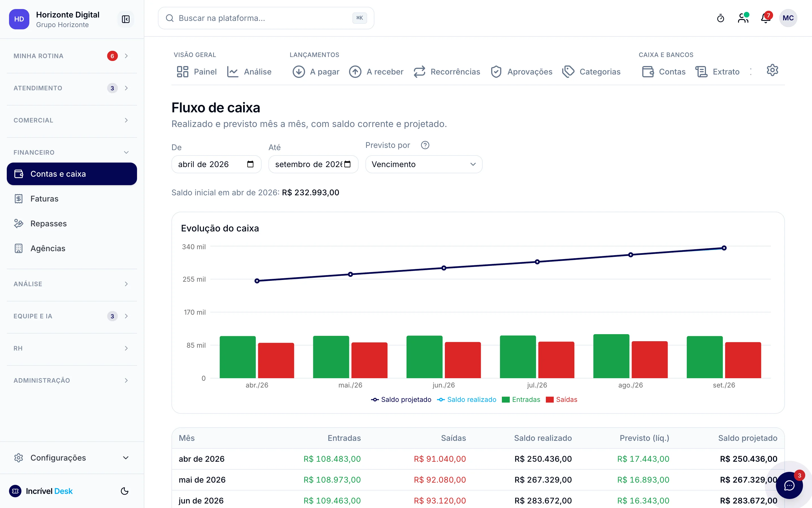Click the set./26 point on balance line
The image size is (812, 508).
[x=724, y=248]
